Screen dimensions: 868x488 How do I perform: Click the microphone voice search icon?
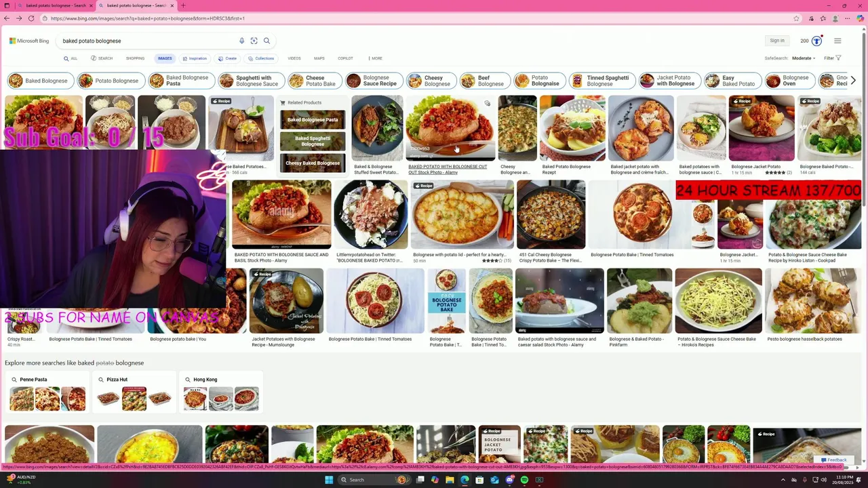coord(241,41)
